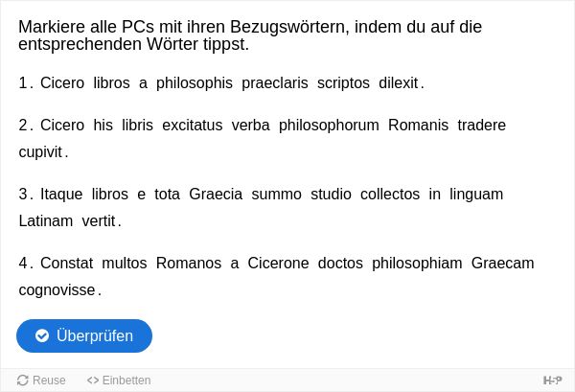The height and width of the screenshot is (392, 575).
Task: Tap the word Latinam
Action: click(46, 221)
